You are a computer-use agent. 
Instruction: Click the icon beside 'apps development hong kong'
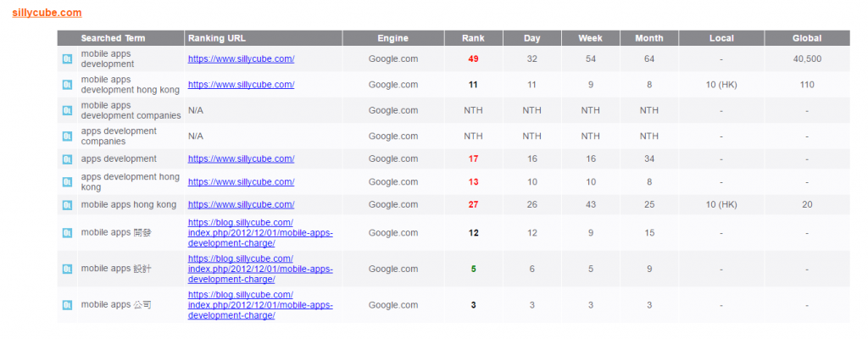tap(67, 181)
